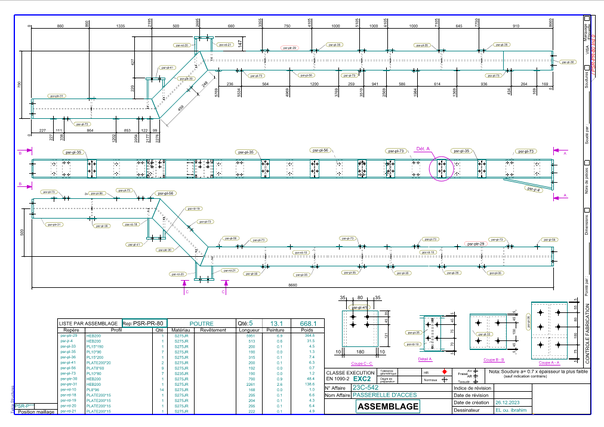Image resolution: width=604 pixels, height=427 pixels.
Task: Click the '180' width dimension in Coupe C - C
Action: [x=360, y=352]
